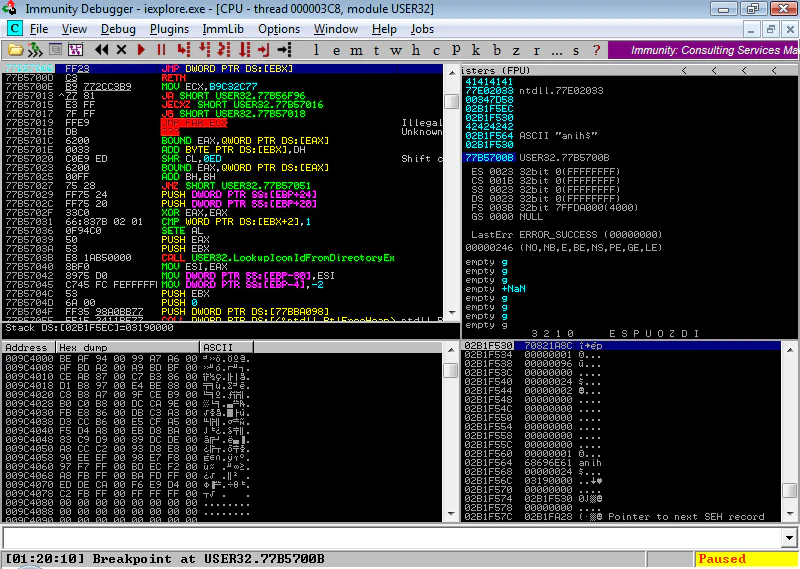Show the memory map with 'm' button
Screen dimensions: 800x569
pos(356,50)
